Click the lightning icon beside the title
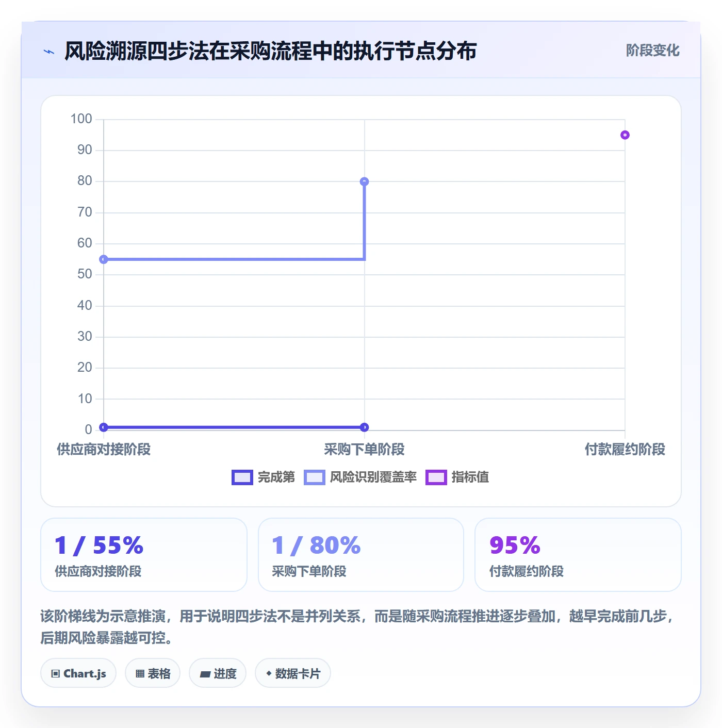The height and width of the screenshot is (728, 722). (x=49, y=52)
